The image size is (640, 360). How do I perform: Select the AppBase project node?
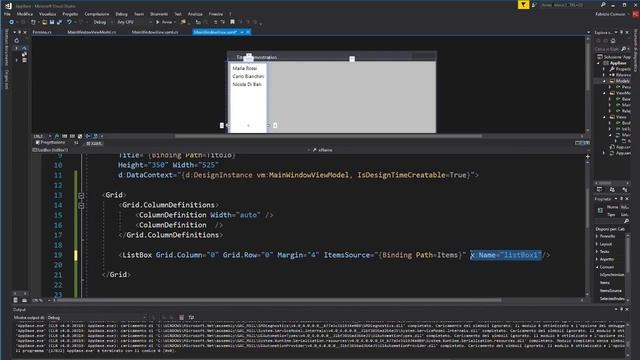(618, 63)
